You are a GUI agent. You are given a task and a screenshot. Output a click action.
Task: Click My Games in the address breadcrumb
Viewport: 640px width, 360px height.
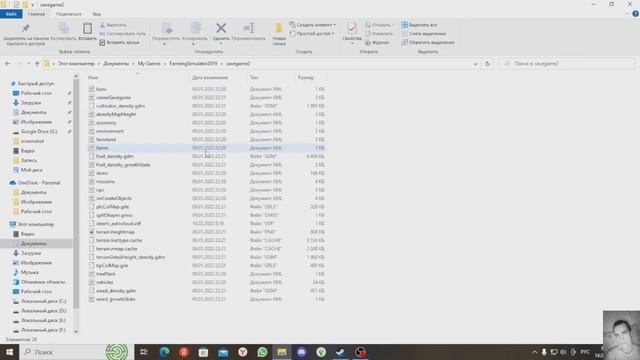[149, 64]
